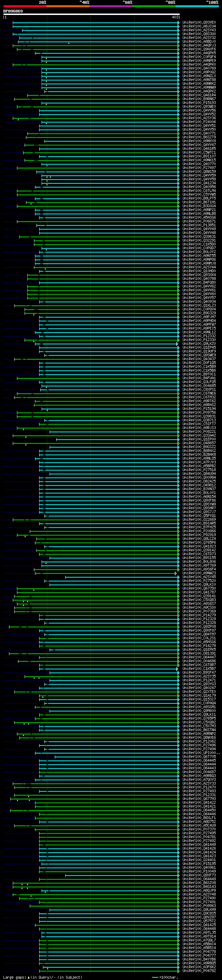Open hit UniRef100_Q9AXF6
Screen dimensions: 222x980
(199, 49)
